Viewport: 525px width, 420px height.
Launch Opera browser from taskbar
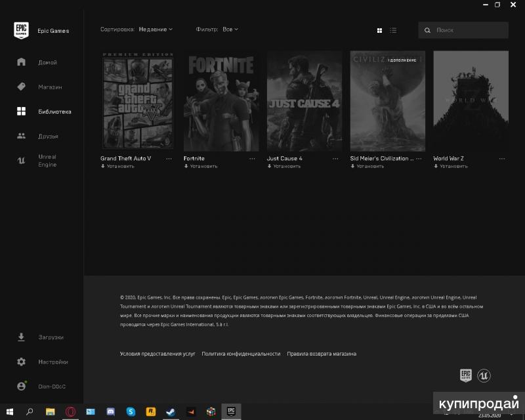click(70, 411)
